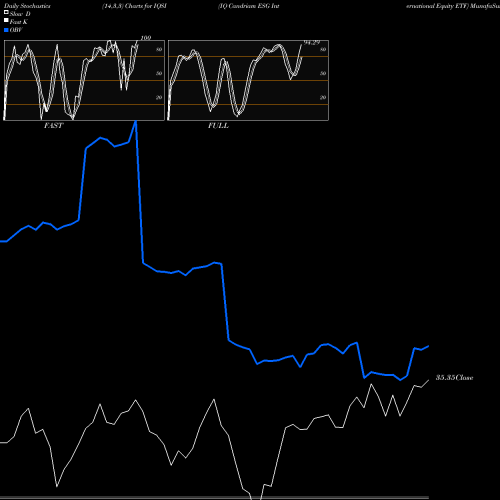500x500 pixels.
Task: Click the '20' axis label in FAST chart
Action: click(x=159, y=97)
